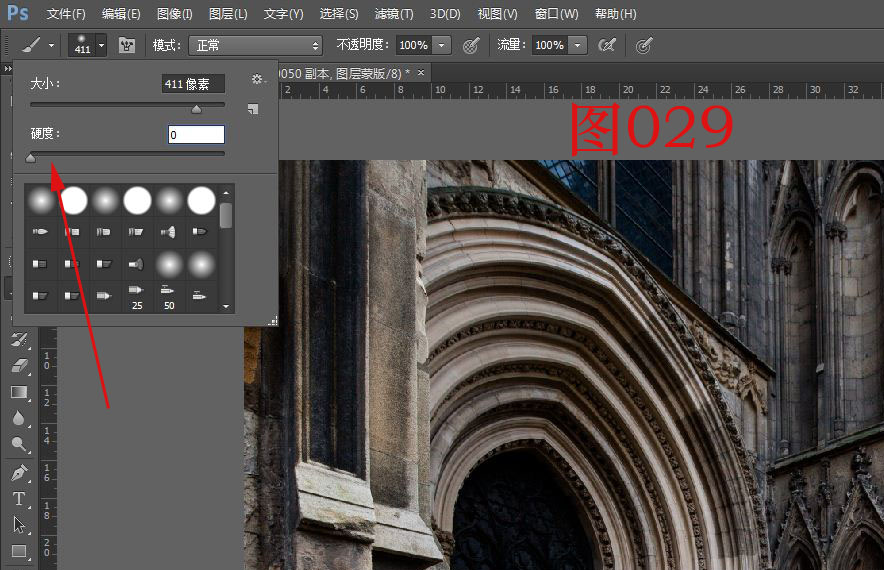The image size is (884, 570).
Task: Select the Path Selection arrow tool
Action: click(x=19, y=525)
